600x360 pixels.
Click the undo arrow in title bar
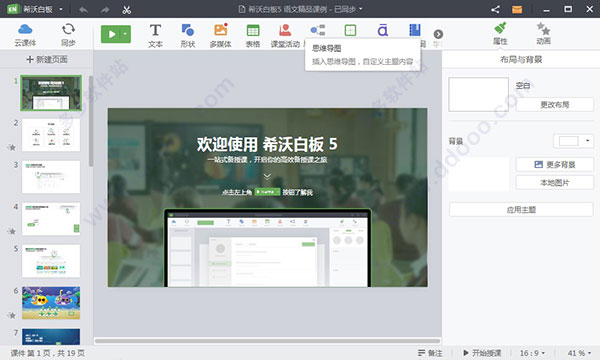[x=83, y=10]
